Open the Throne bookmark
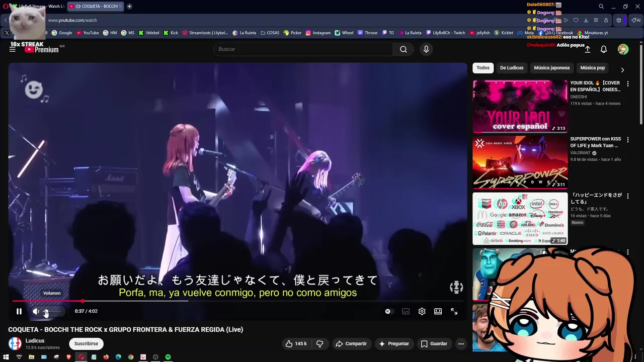The width and height of the screenshot is (644, 362). 367,33
